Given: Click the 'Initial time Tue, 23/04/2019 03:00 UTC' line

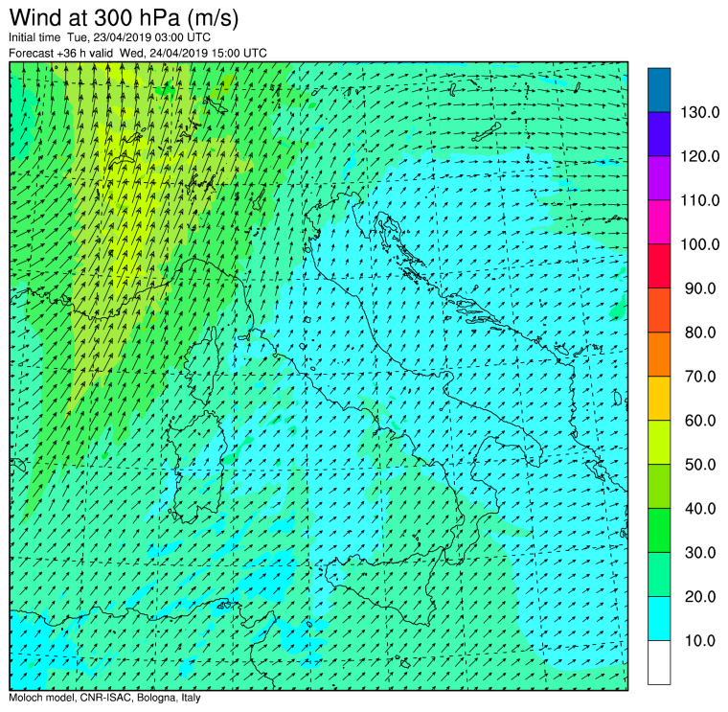Looking at the screenshot, I should pyautogui.click(x=109, y=37).
